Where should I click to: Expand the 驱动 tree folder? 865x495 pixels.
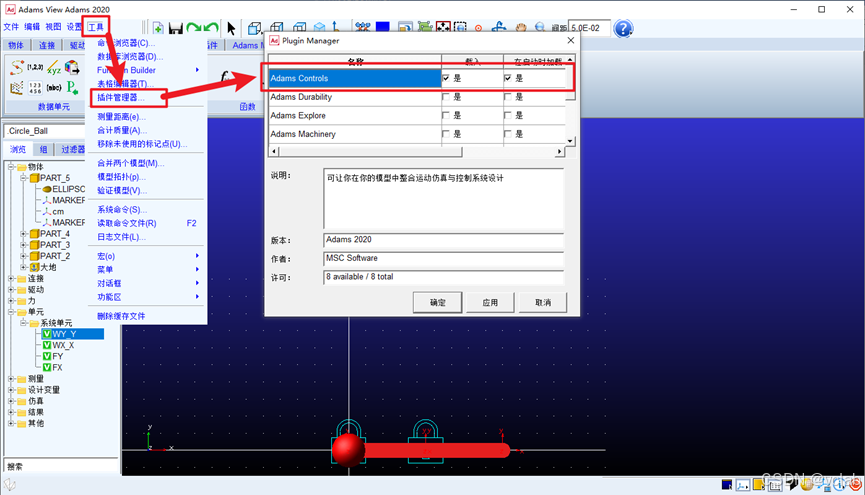(11, 289)
